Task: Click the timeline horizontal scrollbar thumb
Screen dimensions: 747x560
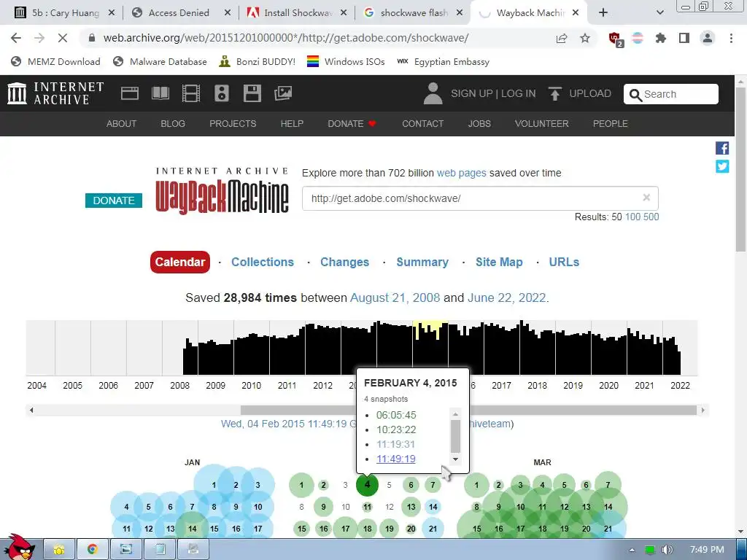Action: pyautogui.click(x=469, y=410)
